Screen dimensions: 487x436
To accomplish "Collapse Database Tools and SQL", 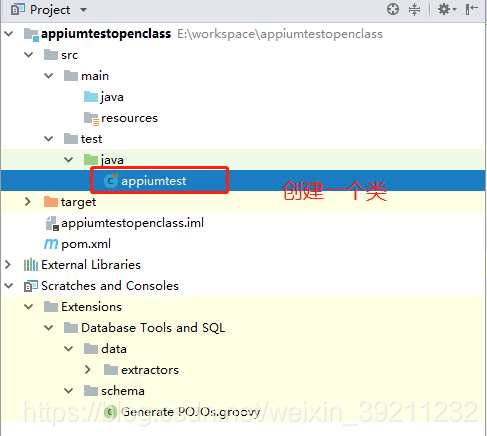I will tap(49, 328).
